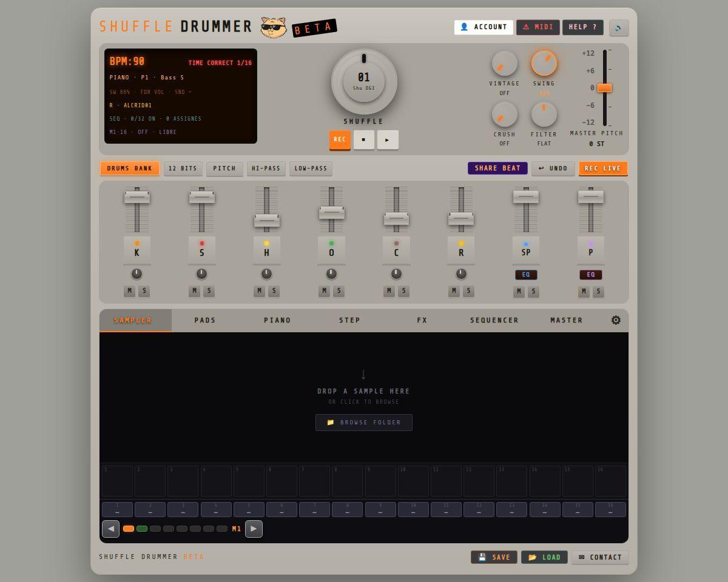Select sample slot 1 in upper row
Image resolution: width=728 pixels, height=582 pixels.
117,481
